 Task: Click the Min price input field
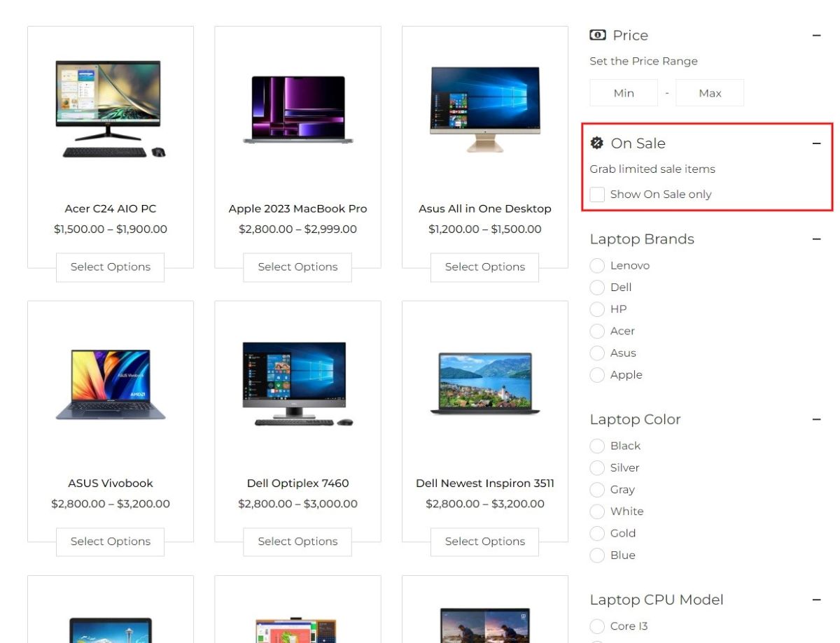624,93
